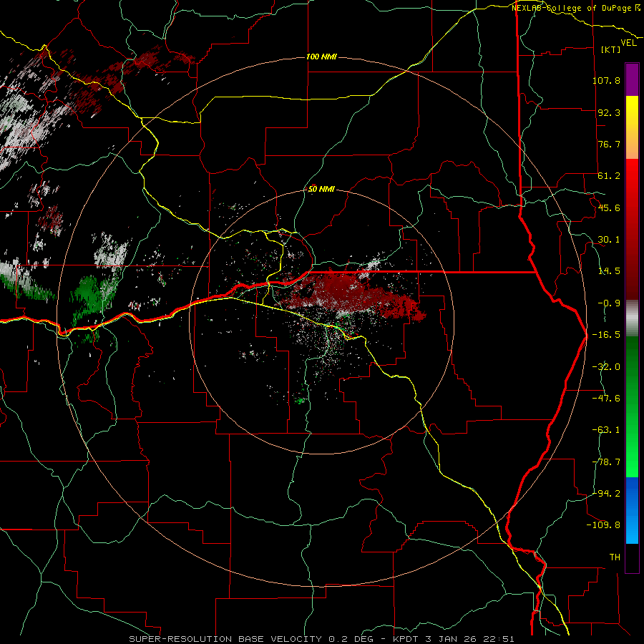
Task: Click the 100 NMI range ring label
Action: pos(321,57)
